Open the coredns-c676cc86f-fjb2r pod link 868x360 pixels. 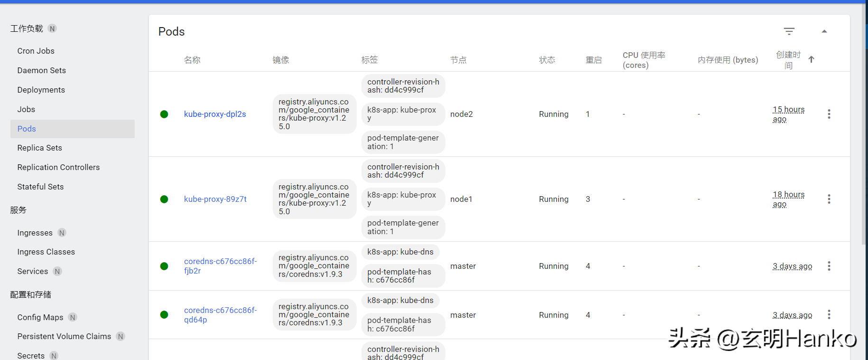click(220, 266)
